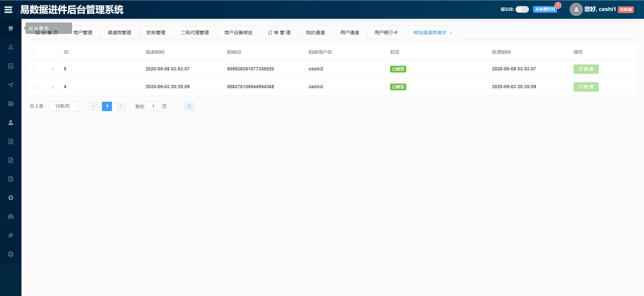Click the 操作 column header
644x296 pixels.
tap(578, 52)
